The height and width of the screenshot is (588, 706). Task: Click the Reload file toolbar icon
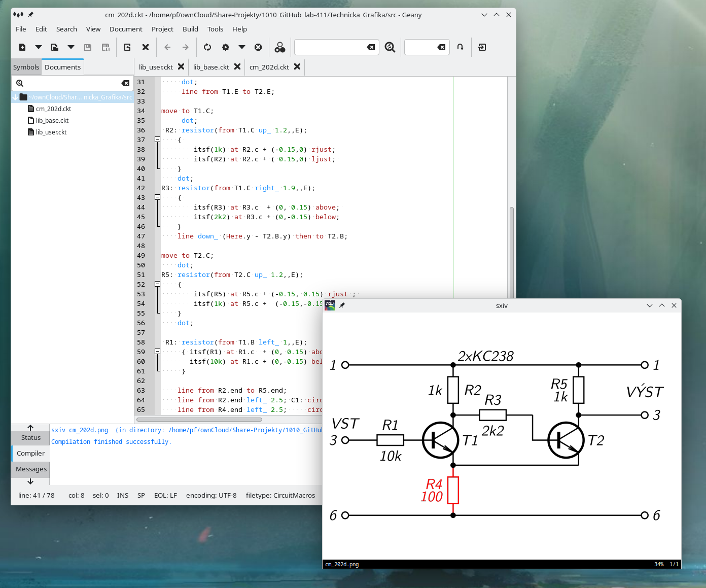tap(127, 47)
